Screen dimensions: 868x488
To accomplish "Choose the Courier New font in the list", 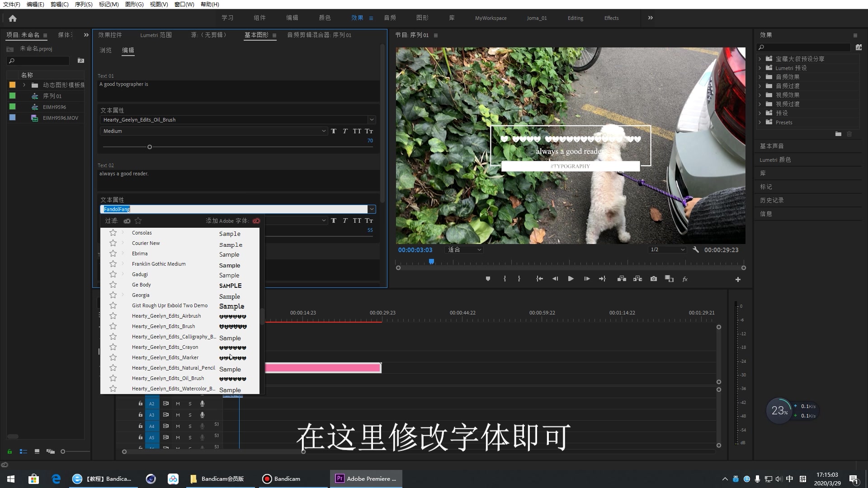I will 146,243.
